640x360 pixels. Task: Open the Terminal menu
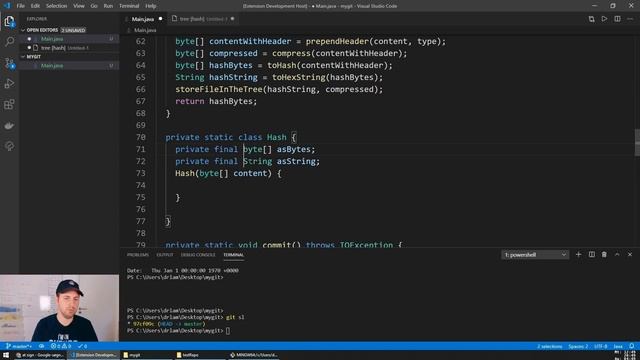coord(129,6)
